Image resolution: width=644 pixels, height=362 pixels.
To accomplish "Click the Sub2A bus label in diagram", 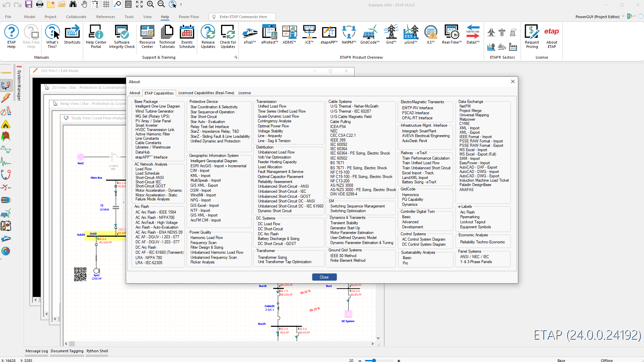I will tap(81, 235).
